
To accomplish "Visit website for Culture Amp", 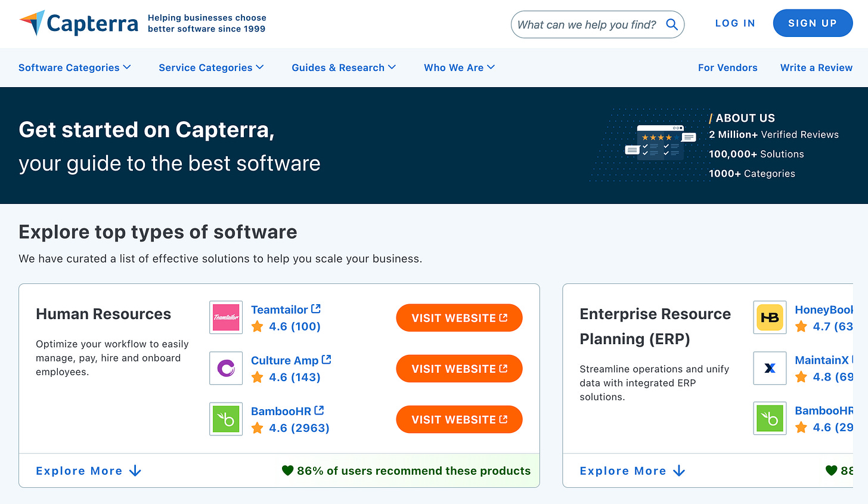I will [459, 369].
